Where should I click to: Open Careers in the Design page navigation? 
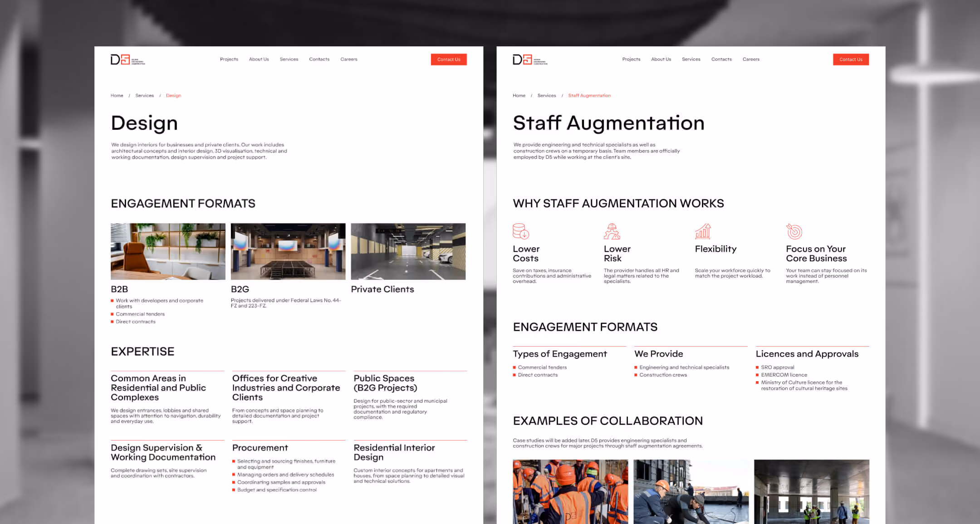click(349, 59)
